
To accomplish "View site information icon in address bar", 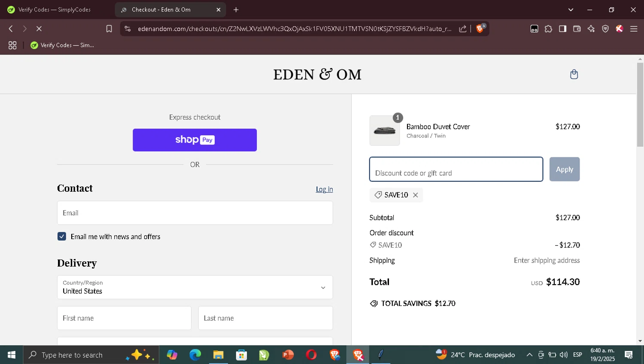I will [128, 29].
